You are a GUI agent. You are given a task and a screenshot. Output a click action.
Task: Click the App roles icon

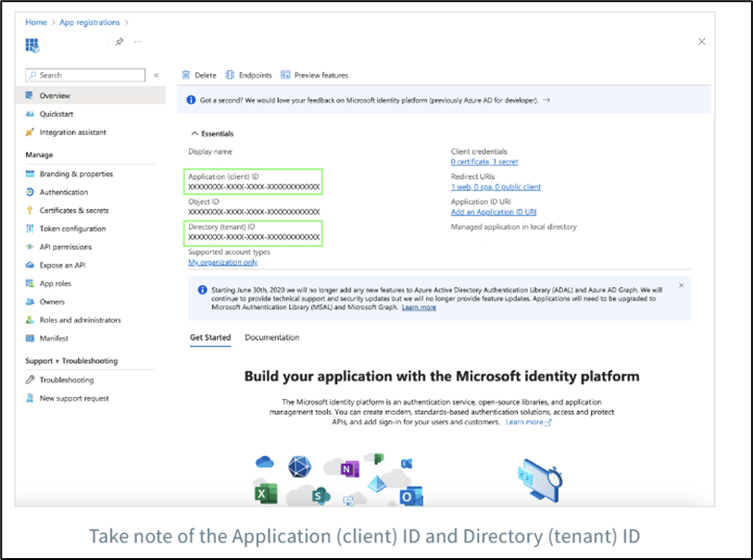click(30, 283)
